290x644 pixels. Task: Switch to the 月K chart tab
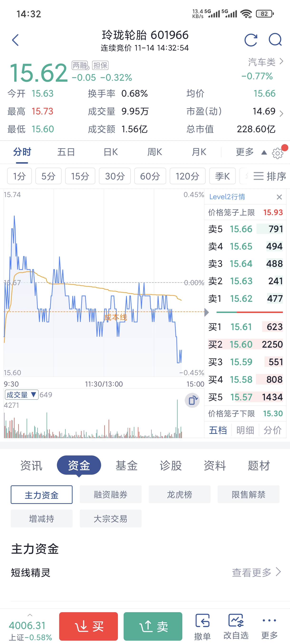[x=199, y=152]
